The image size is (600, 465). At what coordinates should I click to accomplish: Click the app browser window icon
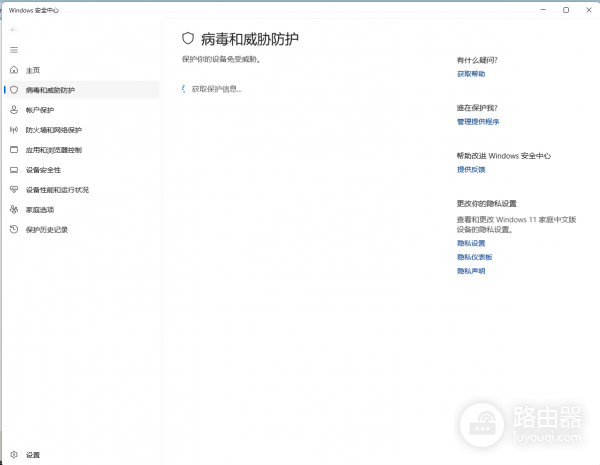point(14,150)
